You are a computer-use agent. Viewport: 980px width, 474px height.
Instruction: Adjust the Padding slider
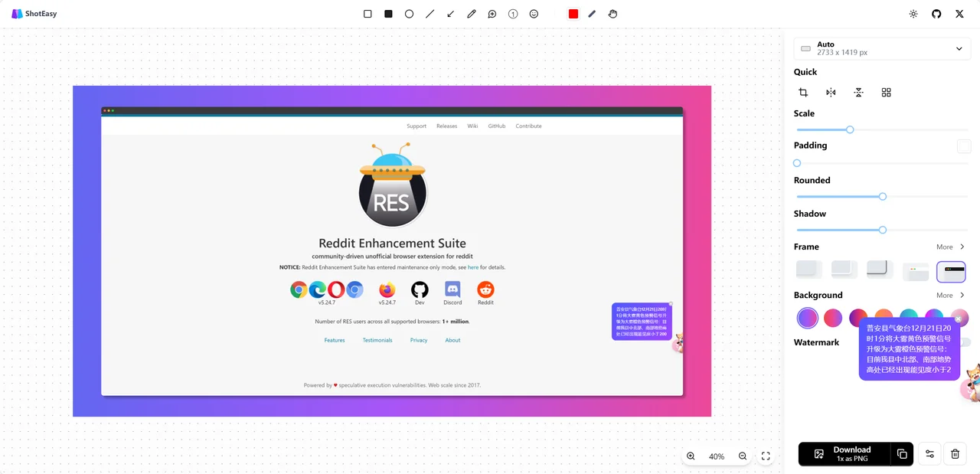(x=797, y=163)
